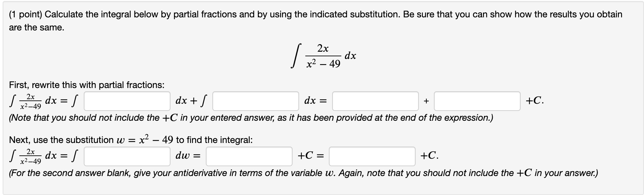
Task: Select the phrase First, rewrite this with partial fractions
Action: 86,85
